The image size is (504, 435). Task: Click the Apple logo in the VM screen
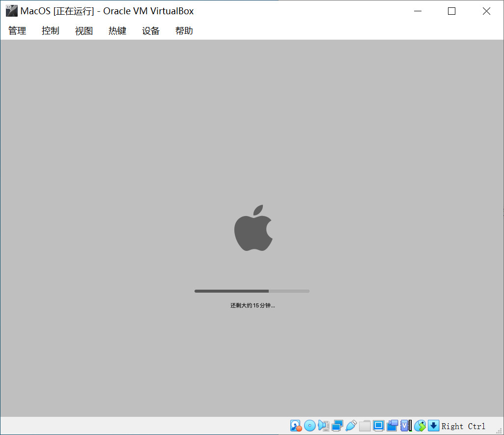click(253, 228)
